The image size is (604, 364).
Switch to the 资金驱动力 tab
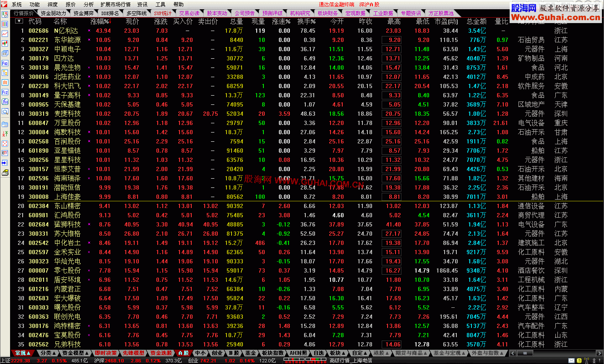(54, 13)
